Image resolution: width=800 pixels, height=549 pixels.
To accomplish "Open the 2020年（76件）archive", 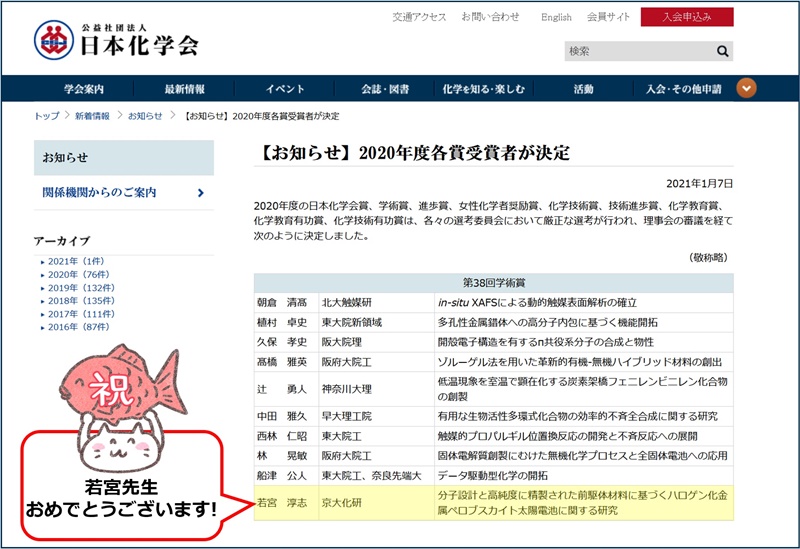I will pos(79,274).
